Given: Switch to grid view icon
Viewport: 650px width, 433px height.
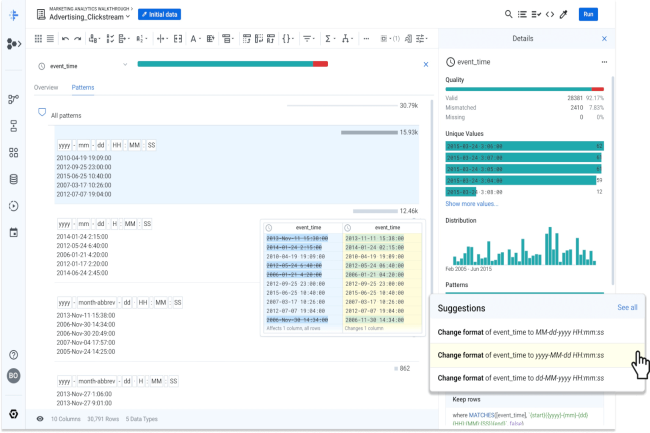Looking at the screenshot, I should tap(38, 39).
